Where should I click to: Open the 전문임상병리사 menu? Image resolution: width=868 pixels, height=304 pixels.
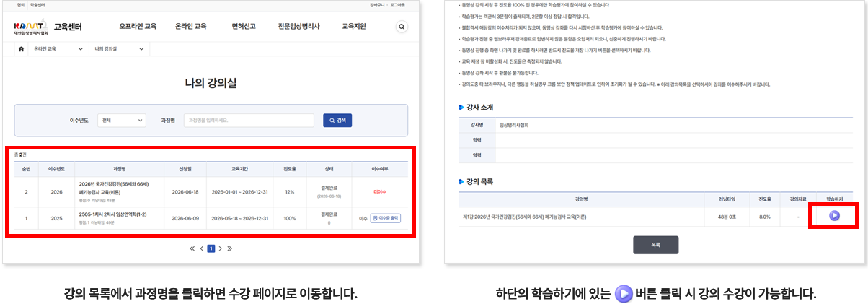point(298,27)
